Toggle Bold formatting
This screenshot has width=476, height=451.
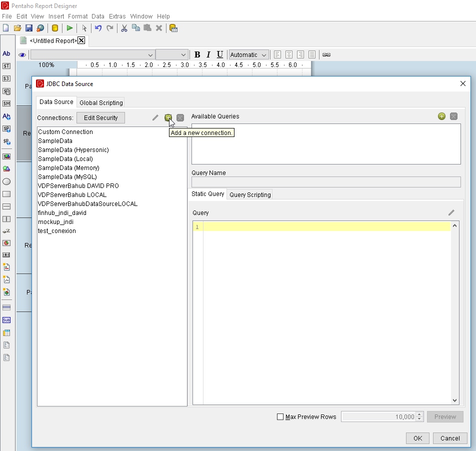(x=197, y=54)
